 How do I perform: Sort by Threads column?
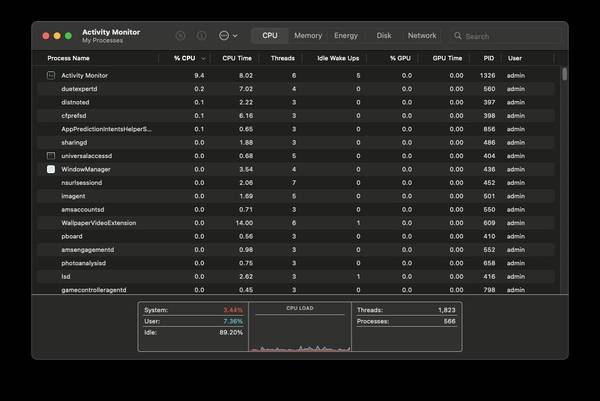pos(283,58)
